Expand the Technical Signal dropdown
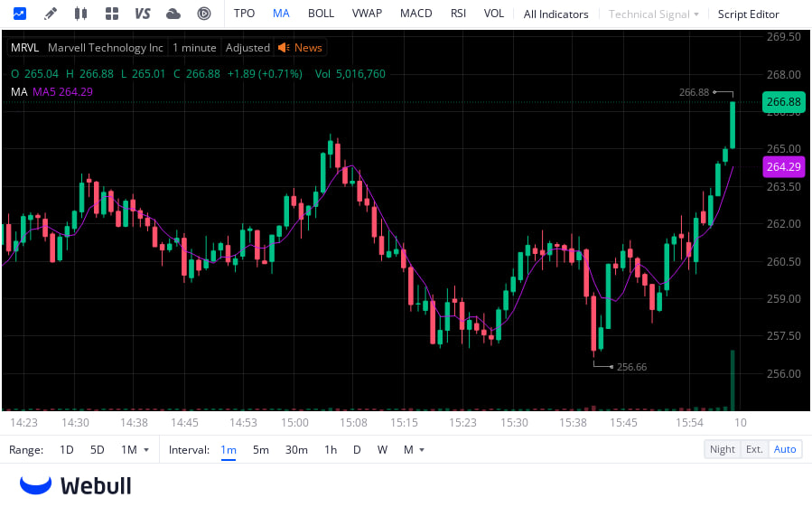The height and width of the screenshot is (507, 812). click(654, 14)
